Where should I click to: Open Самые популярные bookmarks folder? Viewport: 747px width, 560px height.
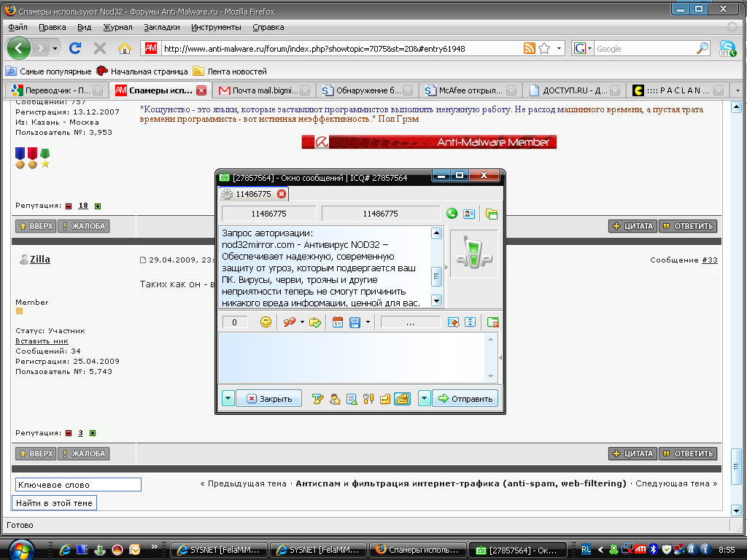click(49, 71)
